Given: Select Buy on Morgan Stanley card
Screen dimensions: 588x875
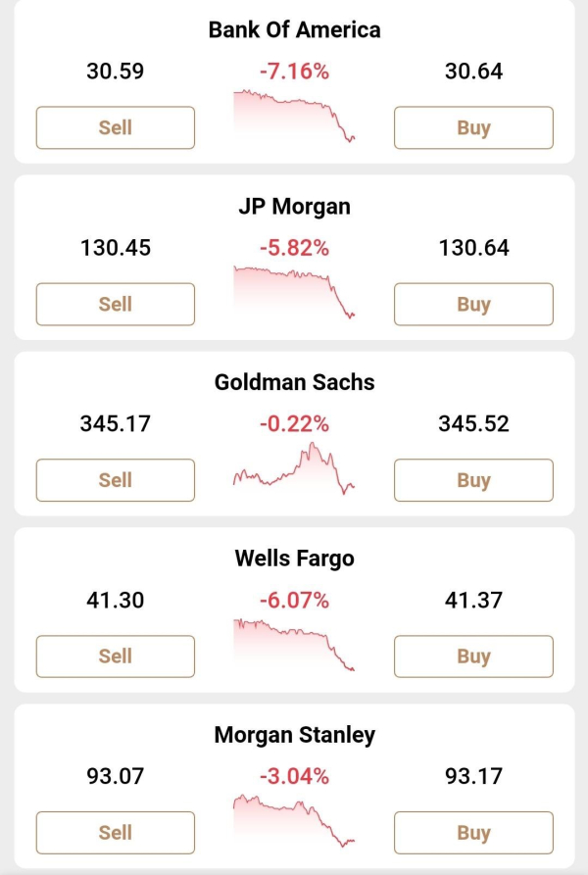Looking at the screenshot, I should (x=473, y=833).
